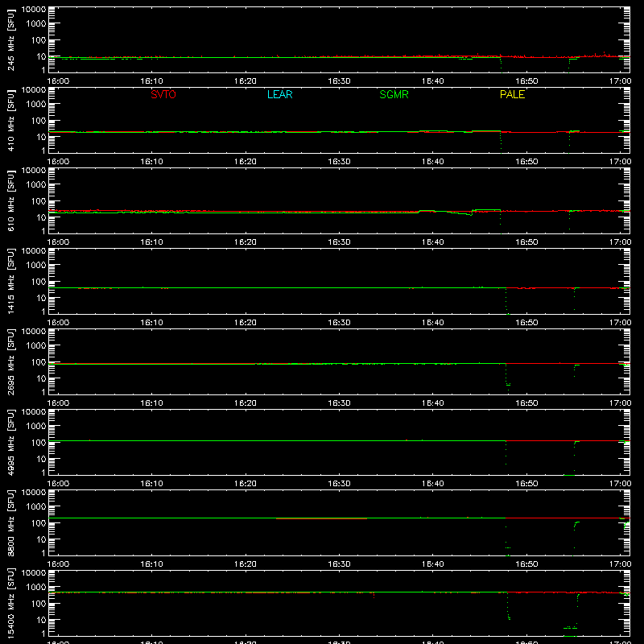Click the 10 tick value on the 1415 MHz axis
Image resolution: width=644 pixels, height=644 pixels.
41,298
